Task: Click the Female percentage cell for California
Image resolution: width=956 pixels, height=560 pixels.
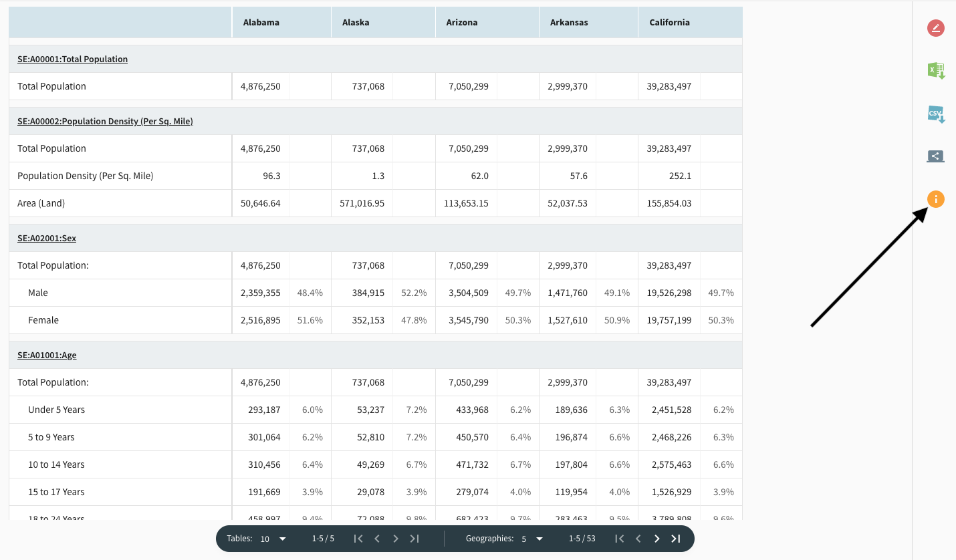Action: 720,320
